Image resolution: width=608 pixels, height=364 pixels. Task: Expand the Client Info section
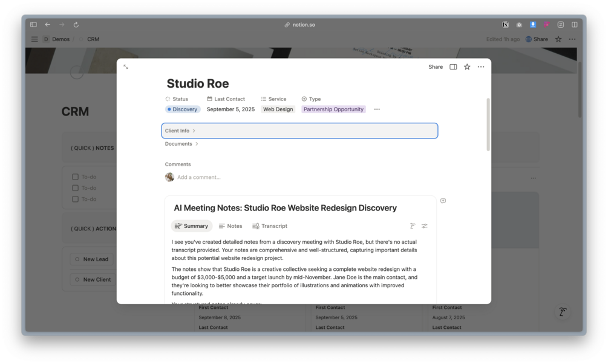pos(299,131)
